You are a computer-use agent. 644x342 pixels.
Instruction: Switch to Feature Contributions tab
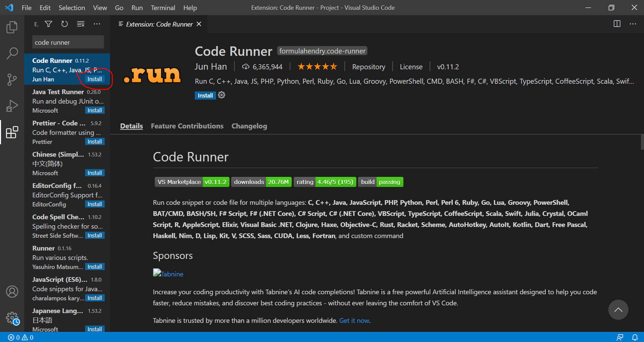187,126
